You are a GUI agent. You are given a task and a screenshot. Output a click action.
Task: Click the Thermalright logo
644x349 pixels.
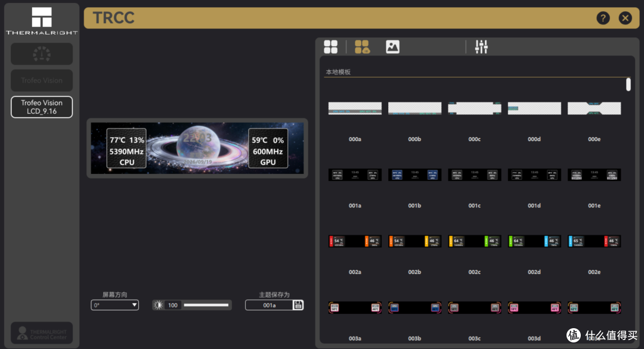(42, 20)
